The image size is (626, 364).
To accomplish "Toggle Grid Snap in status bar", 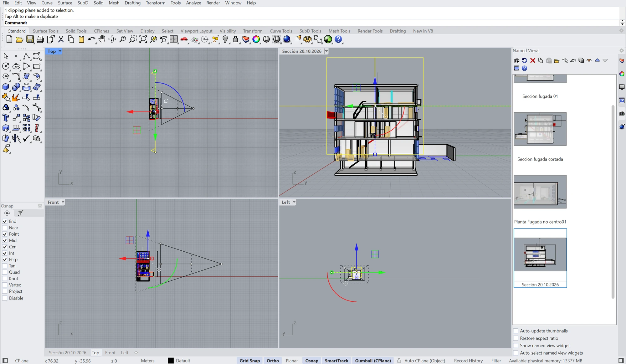I will (x=250, y=361).
